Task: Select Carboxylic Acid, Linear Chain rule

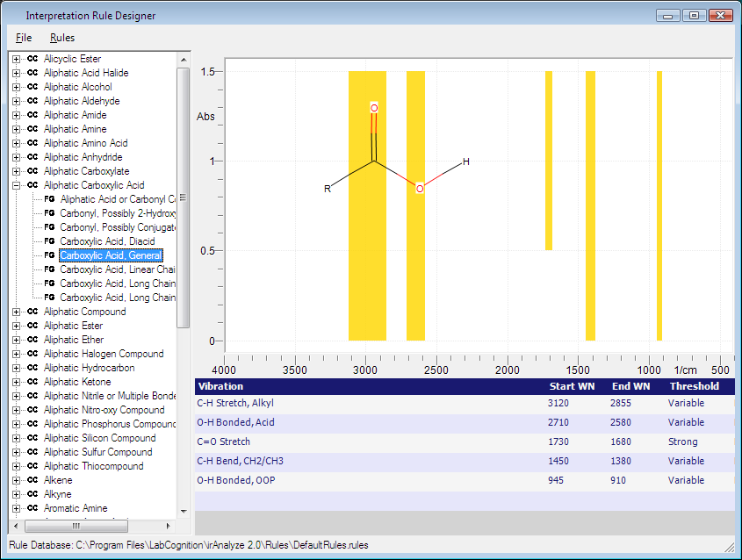Action: pos(117,269)
